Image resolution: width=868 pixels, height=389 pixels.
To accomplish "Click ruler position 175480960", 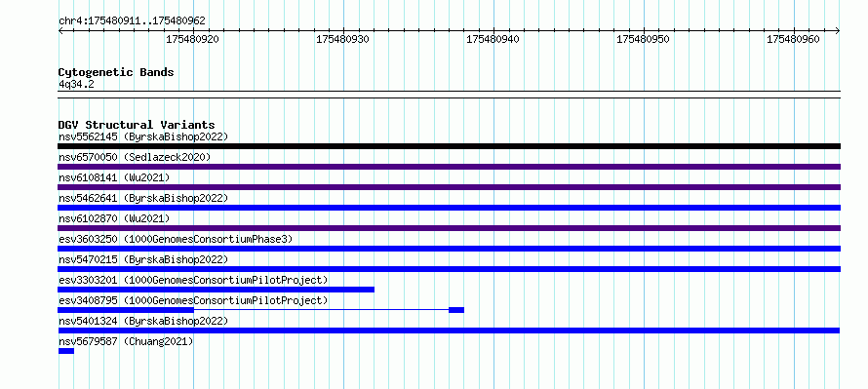I will click(x=793, y=39).
